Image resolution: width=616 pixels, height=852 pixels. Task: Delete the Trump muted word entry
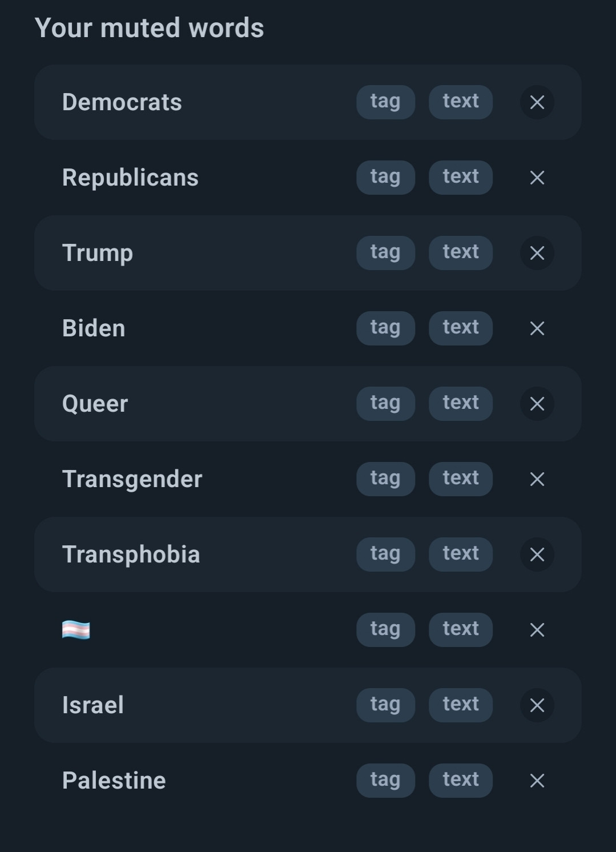[x=537, y=253]
